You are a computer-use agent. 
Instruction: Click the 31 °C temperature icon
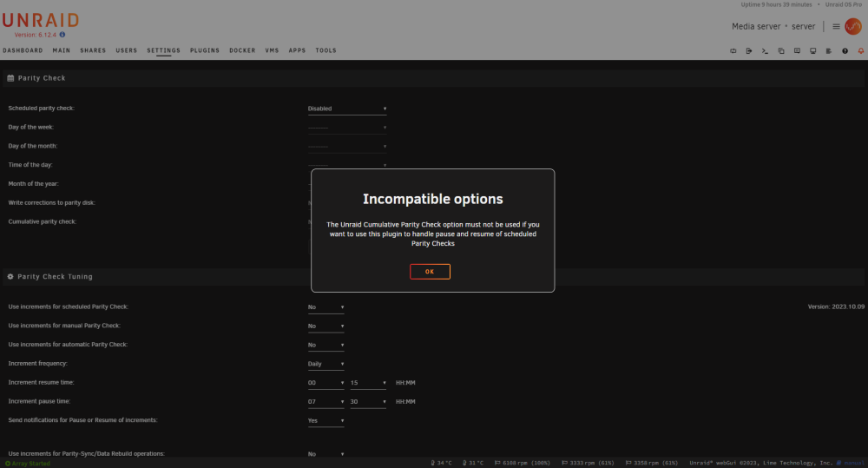pos(465,463)
